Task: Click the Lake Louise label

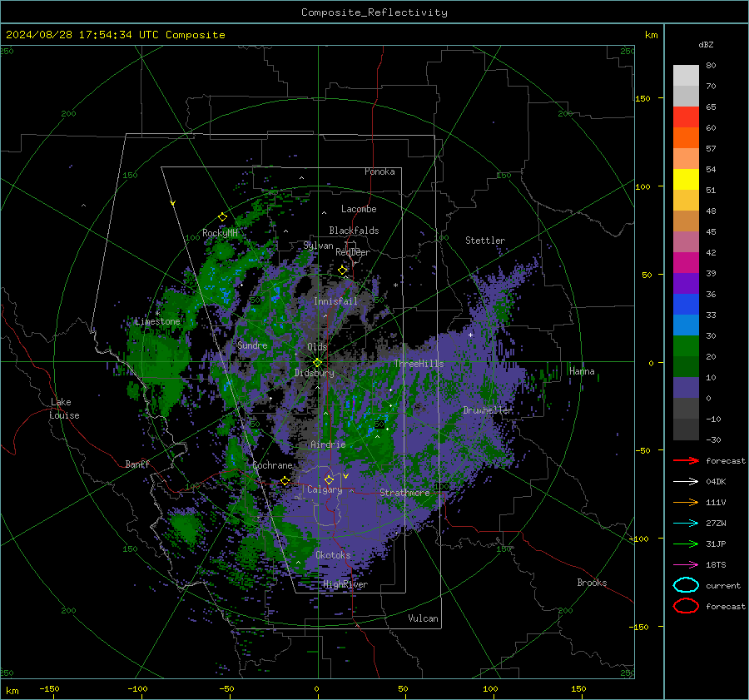Action: click(x=64, y=409)
